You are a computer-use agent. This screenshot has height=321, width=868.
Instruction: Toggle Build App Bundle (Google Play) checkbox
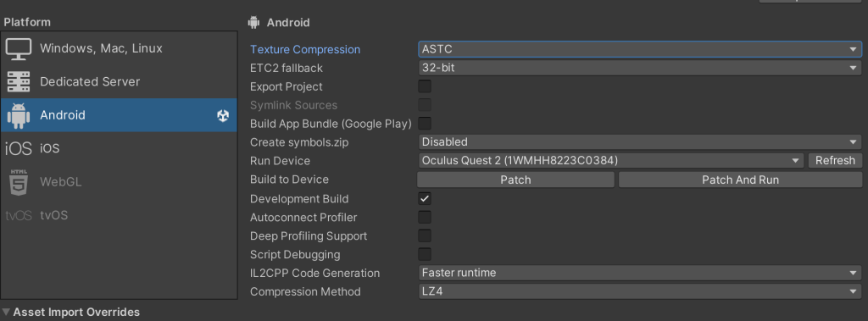(425, 124)
